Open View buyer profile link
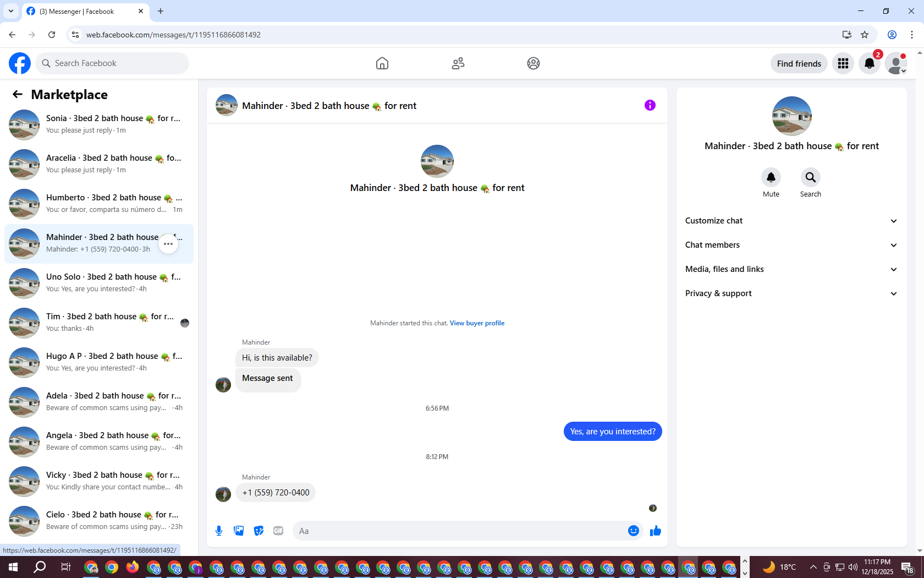 pyautogui.click(x=477, y=323)
